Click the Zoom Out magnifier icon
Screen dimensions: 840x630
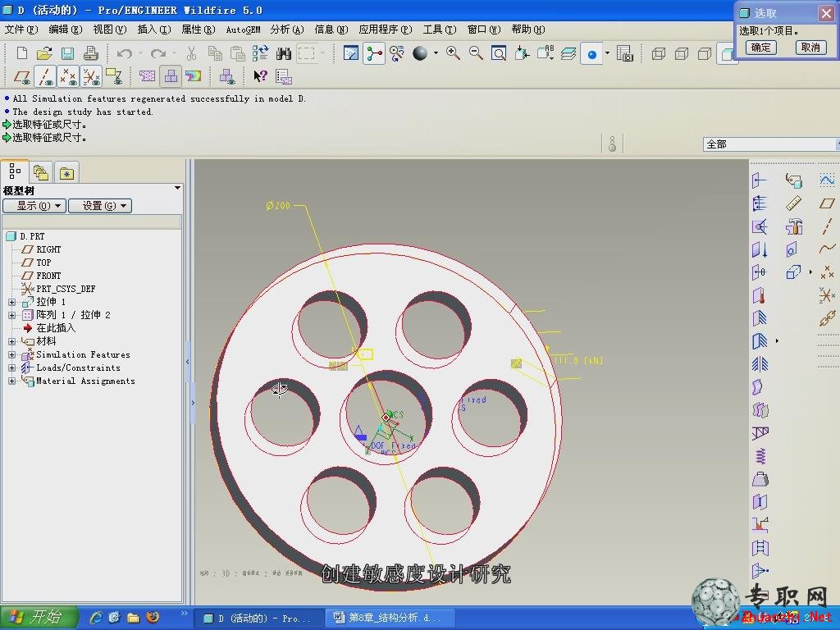tap(476, 53)
